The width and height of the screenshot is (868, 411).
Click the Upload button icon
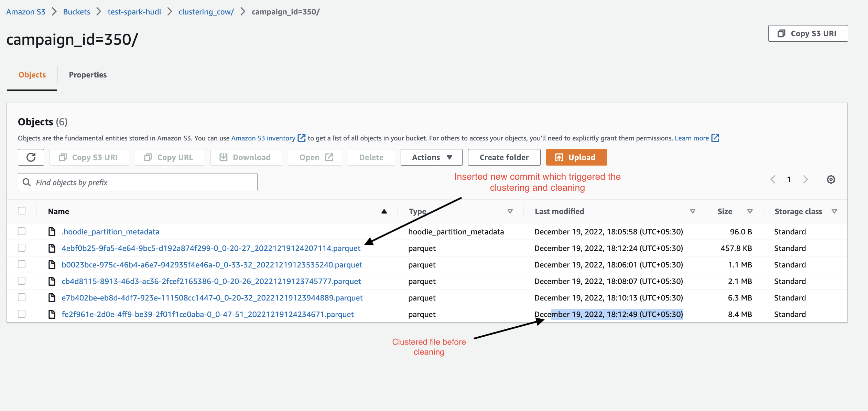[x=559, y=157]
